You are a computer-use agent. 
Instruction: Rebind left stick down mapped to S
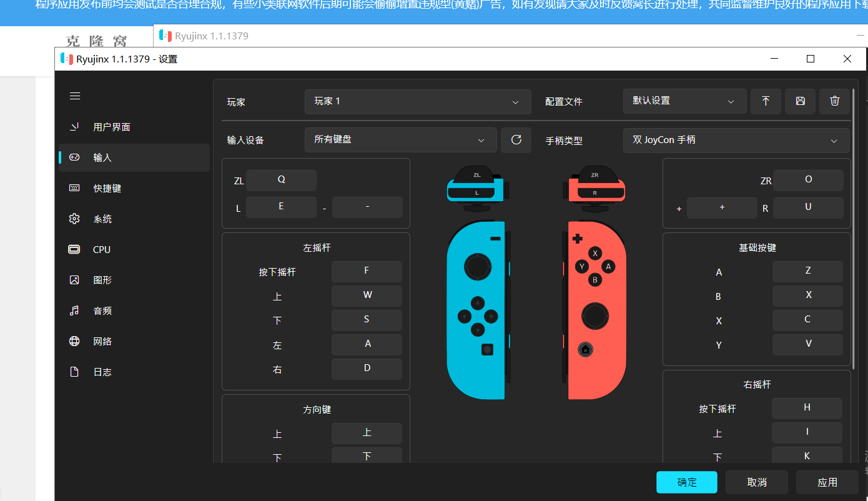click(367, 320)
